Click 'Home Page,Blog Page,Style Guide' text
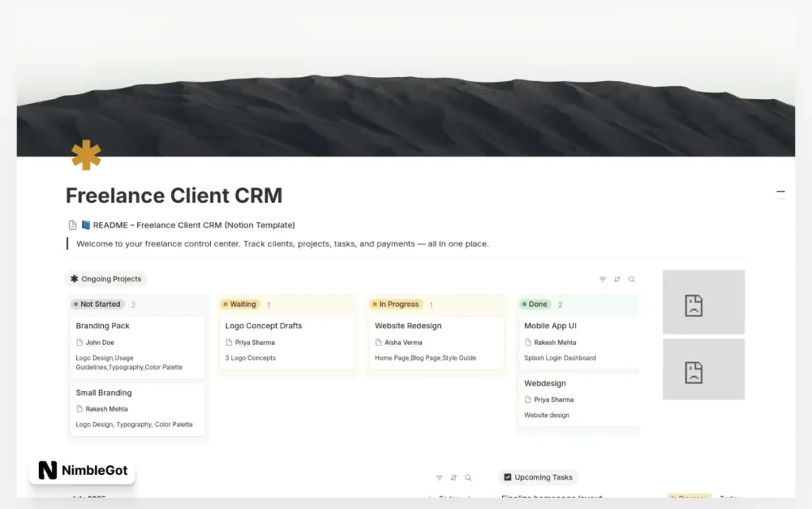 click(426, 358)
